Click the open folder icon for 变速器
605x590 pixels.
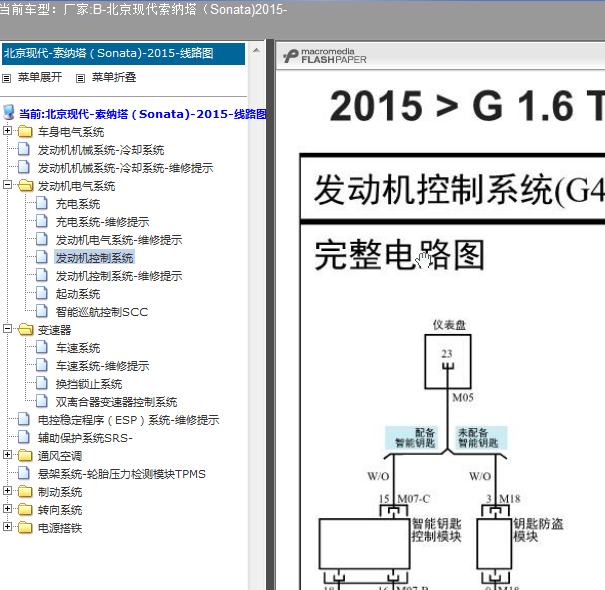click(x=25, y=330)
